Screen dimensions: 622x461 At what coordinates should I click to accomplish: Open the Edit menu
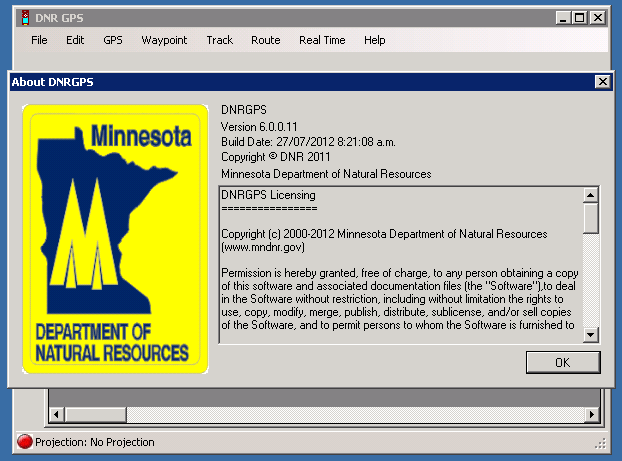coord(75,40)
